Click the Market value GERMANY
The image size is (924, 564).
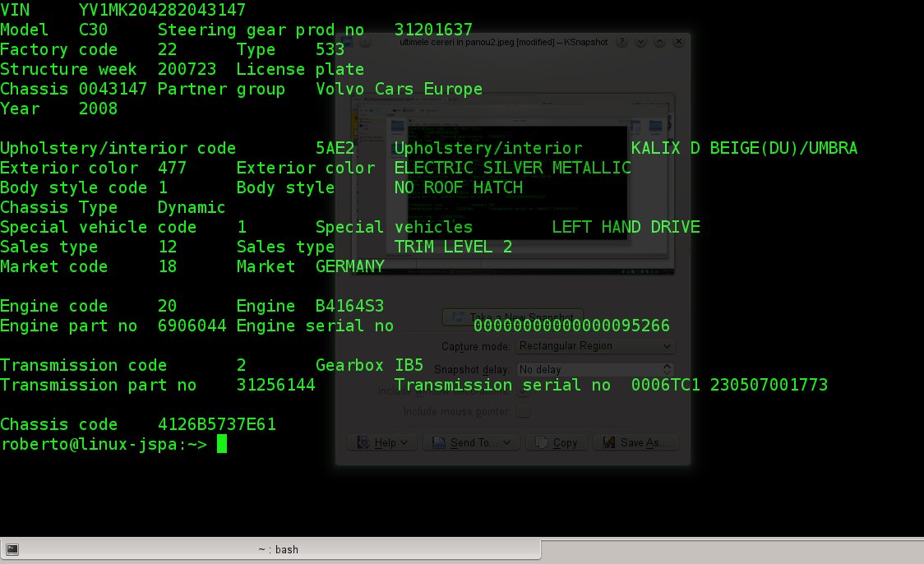coord(350,266)
